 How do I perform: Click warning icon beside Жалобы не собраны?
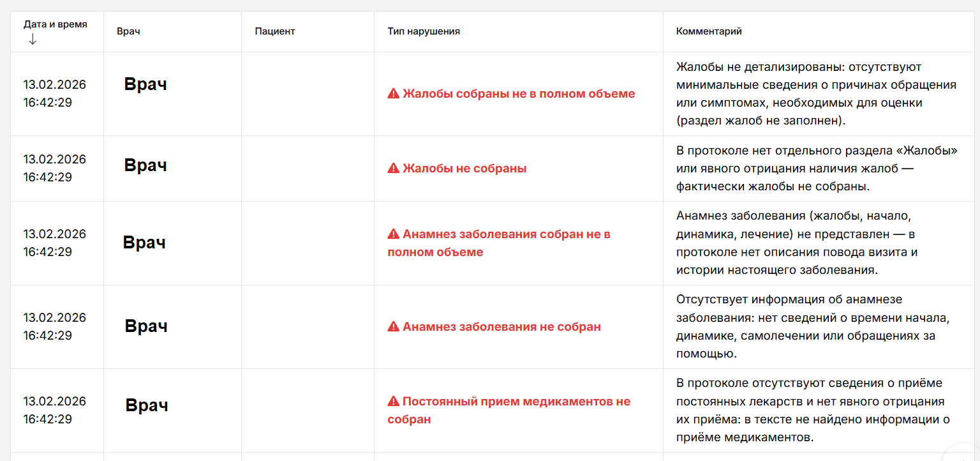(393, 169)
